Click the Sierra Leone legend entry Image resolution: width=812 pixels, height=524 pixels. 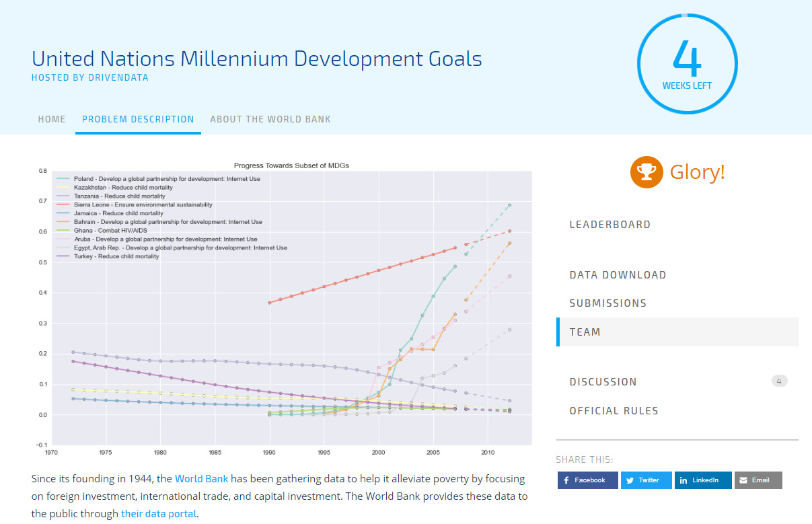tap(135, 204)
